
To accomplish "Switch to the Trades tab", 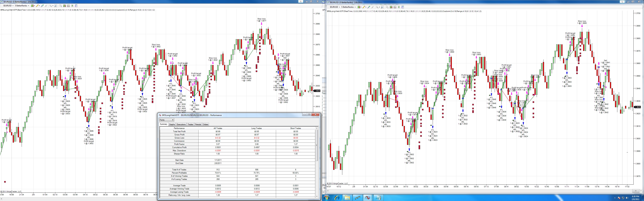I will [x=191, y=124].
